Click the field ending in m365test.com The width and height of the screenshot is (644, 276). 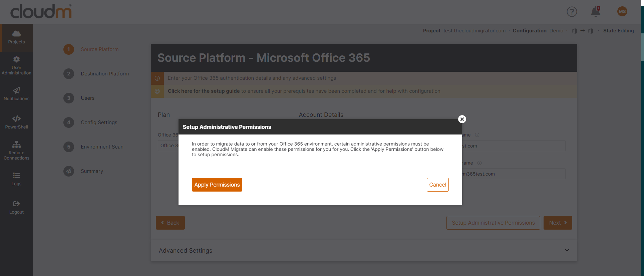point(514,174)
